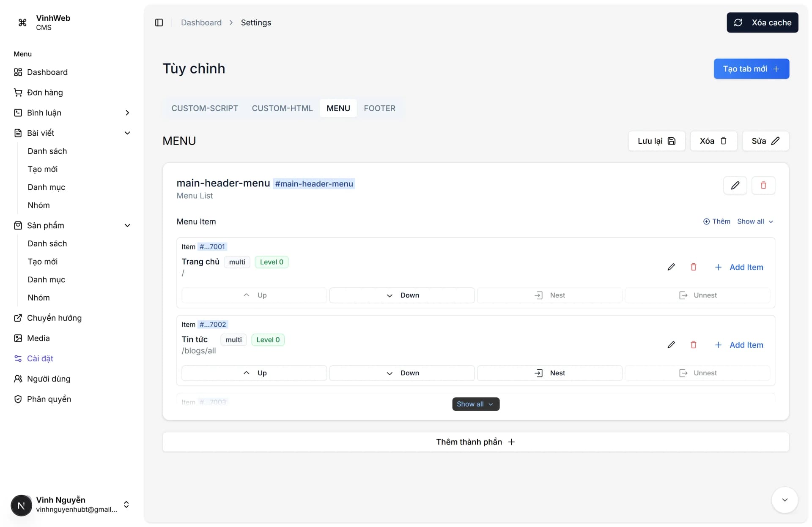
Task: Navigate to Dashboard via breadcrumb link
Action: pyautogui.click(x=201, y=22)
